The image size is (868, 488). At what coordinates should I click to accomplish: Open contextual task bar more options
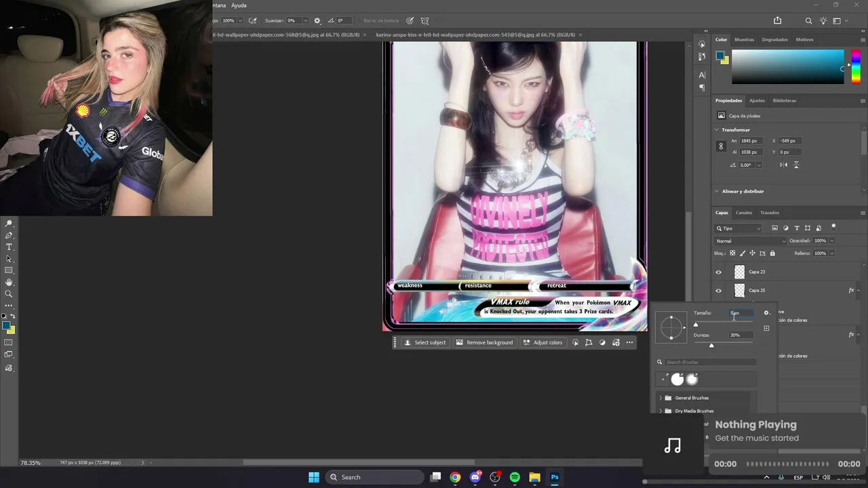click(630, 342)
